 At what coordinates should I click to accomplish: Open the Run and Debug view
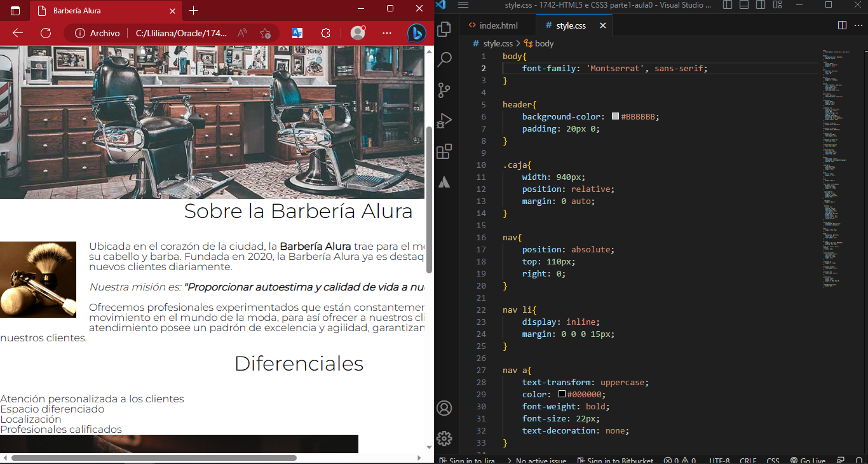pos(445,121)
